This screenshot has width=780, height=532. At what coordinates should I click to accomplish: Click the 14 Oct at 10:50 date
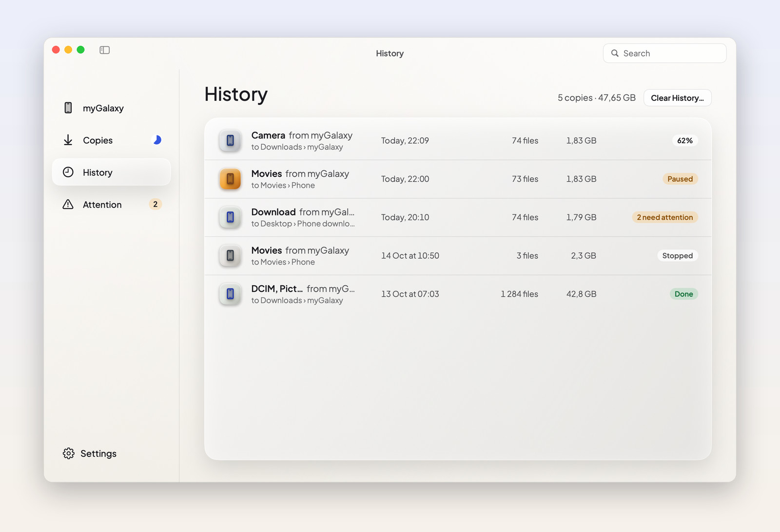[410, 256]
